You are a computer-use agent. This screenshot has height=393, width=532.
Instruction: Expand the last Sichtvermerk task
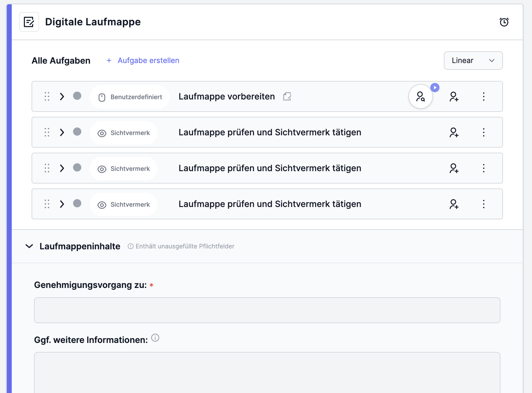point(62,204)
